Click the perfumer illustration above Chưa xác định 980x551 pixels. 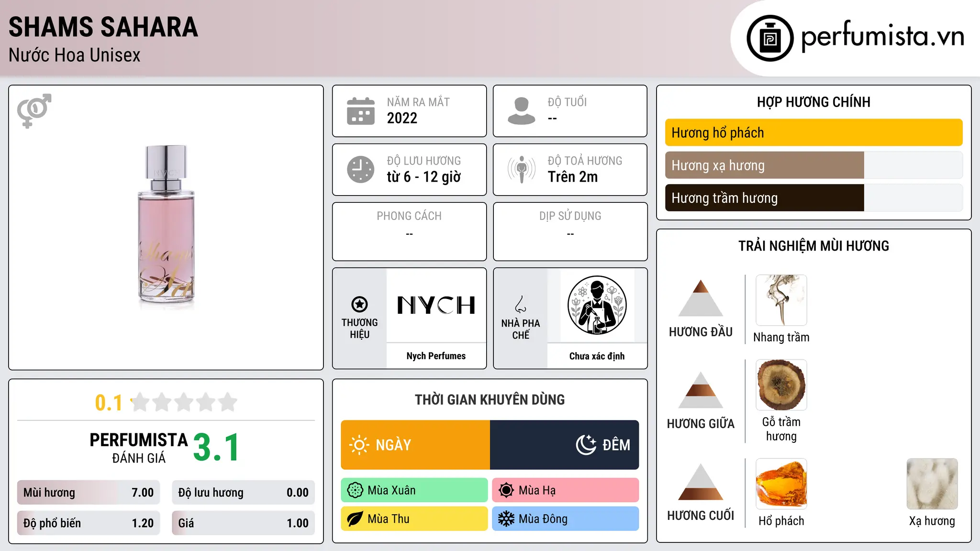(597, 305)
